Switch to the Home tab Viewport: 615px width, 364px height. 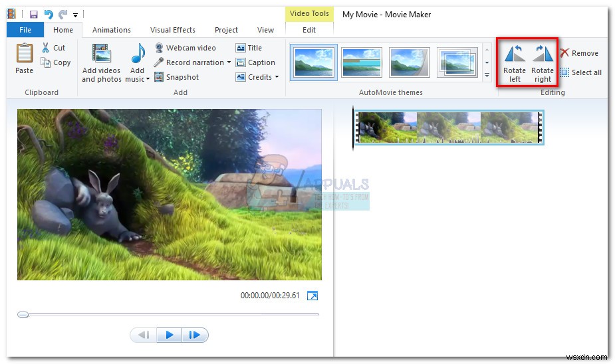coord(63,30)
